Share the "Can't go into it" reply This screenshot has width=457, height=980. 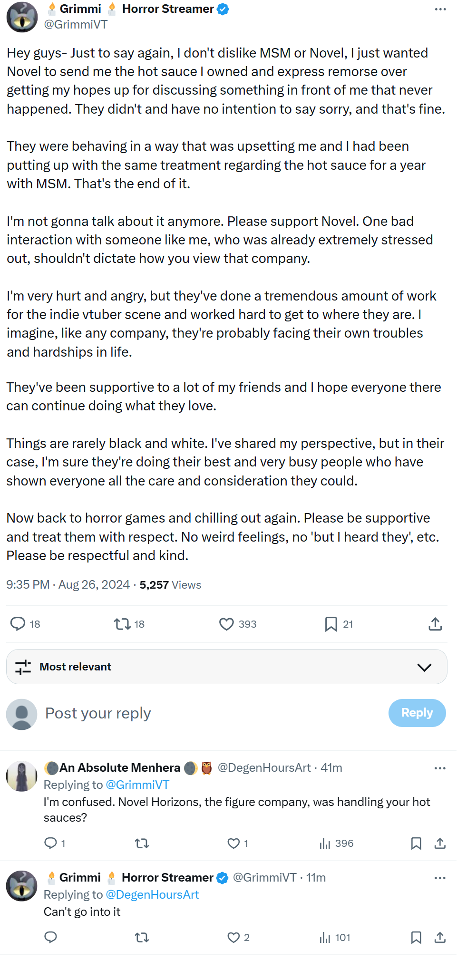[x=440, y=938]
